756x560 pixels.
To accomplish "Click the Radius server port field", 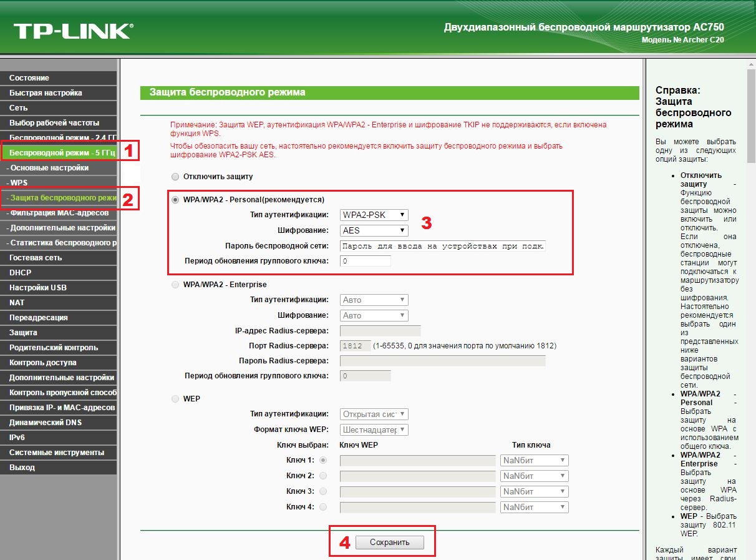I will [x=354, y=346].
